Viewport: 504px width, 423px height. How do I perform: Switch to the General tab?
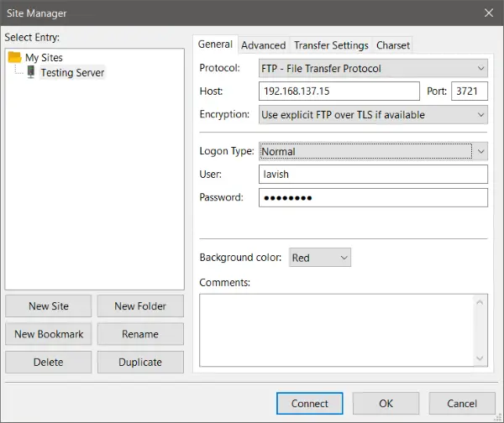tap(215, 44)
